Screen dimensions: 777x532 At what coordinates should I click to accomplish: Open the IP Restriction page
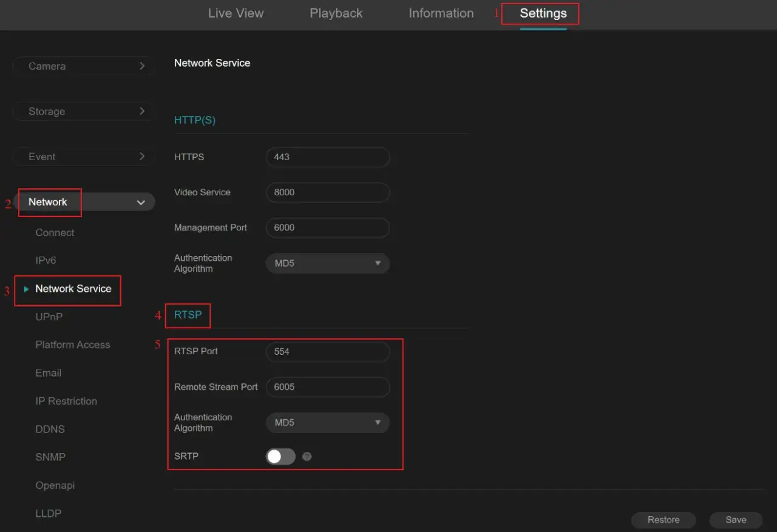pyautogui.click(x=66, y=401)
